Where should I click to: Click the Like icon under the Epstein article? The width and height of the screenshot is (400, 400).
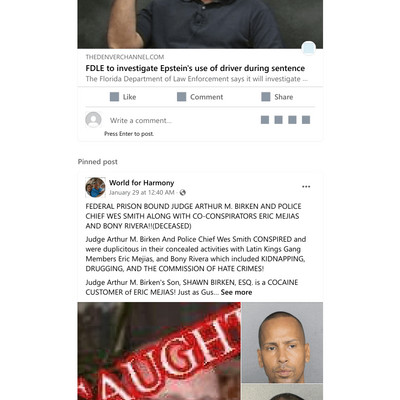pos(114,97)
